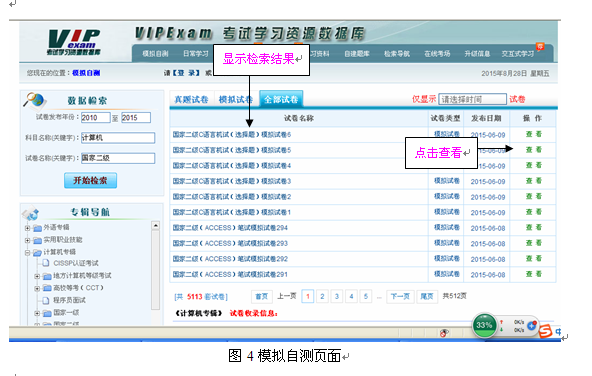Expand the 实用职业技能 tree node

pyautogui.click(x=27, y=240)
